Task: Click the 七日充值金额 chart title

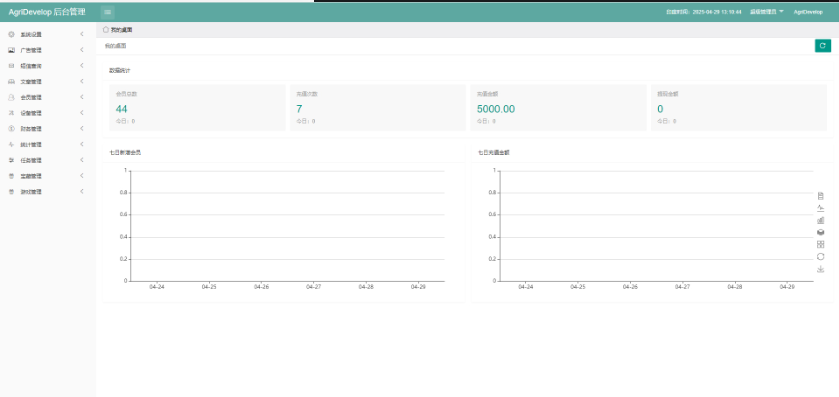Action: [494, 152]
